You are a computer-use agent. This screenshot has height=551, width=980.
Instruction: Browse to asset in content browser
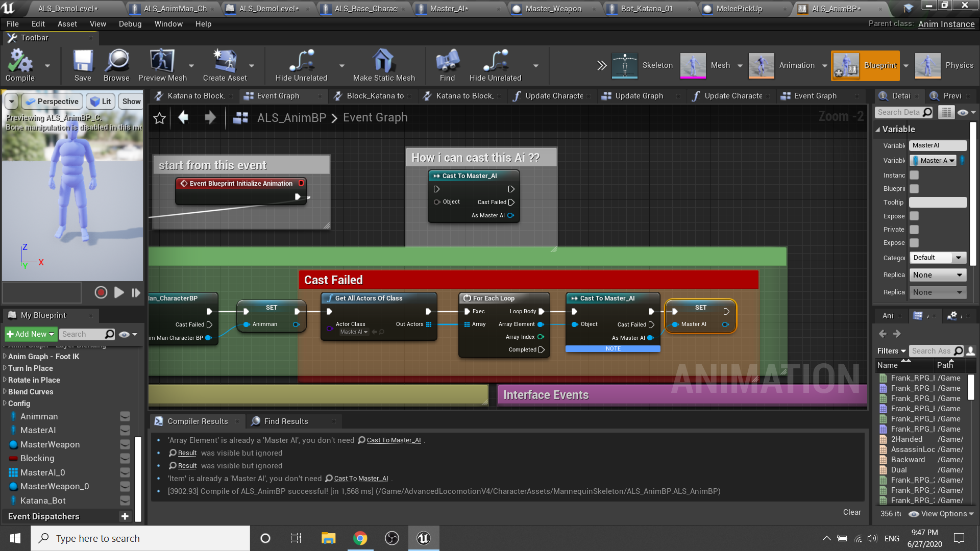(x=116, y=65)
